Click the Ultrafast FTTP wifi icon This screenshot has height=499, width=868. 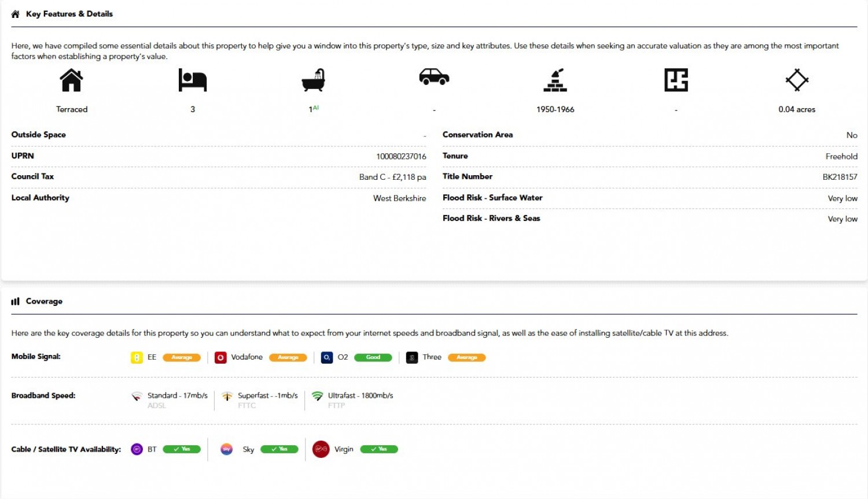tap(317, 396)
